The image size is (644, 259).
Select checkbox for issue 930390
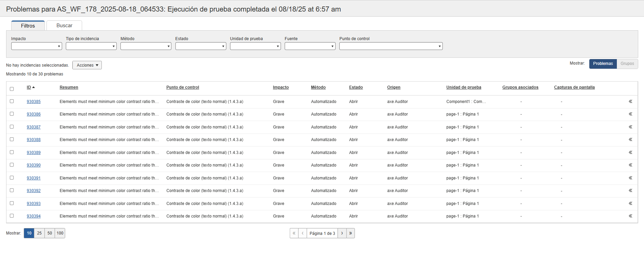[12, 165]
